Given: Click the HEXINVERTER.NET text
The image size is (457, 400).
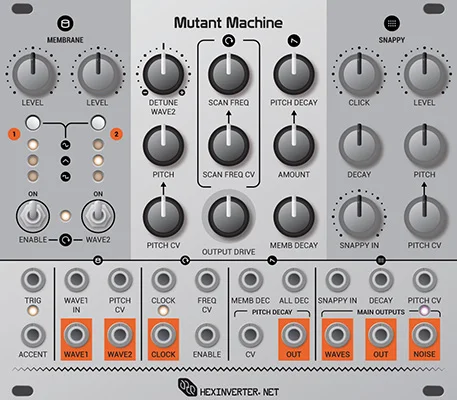Looking at the screenshot, I should 239,392.
